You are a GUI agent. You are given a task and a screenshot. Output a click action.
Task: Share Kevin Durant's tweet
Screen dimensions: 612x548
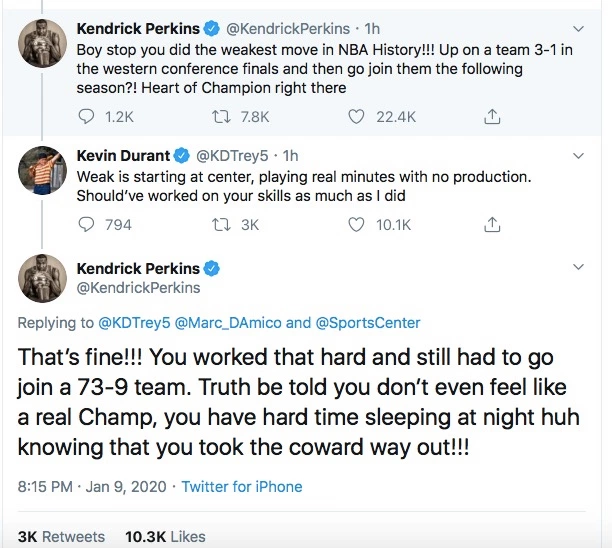point(491,225)
